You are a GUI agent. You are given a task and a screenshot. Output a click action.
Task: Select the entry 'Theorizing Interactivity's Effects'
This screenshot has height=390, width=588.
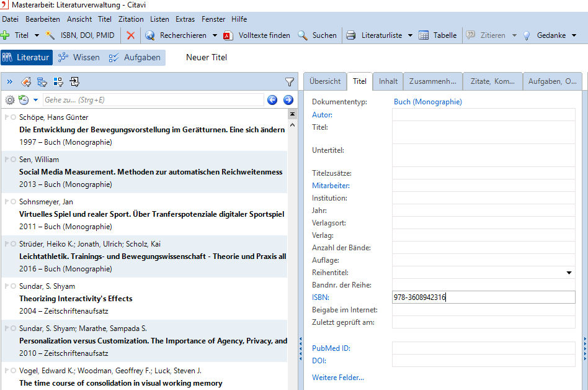click(144, 299)
